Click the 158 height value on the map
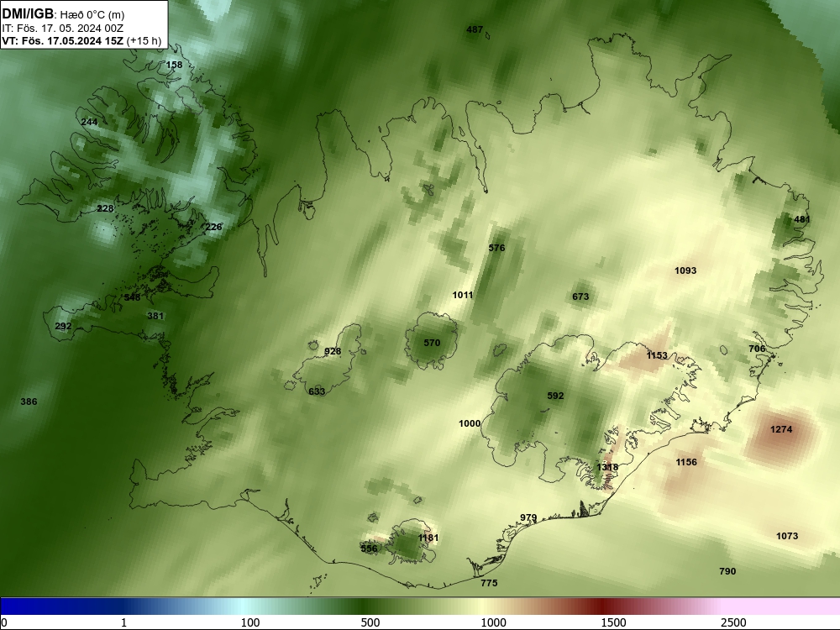840x630 pixels. (174, 65)
